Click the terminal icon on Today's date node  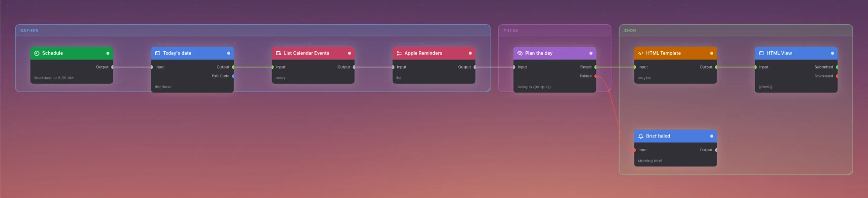coord(158,53)
